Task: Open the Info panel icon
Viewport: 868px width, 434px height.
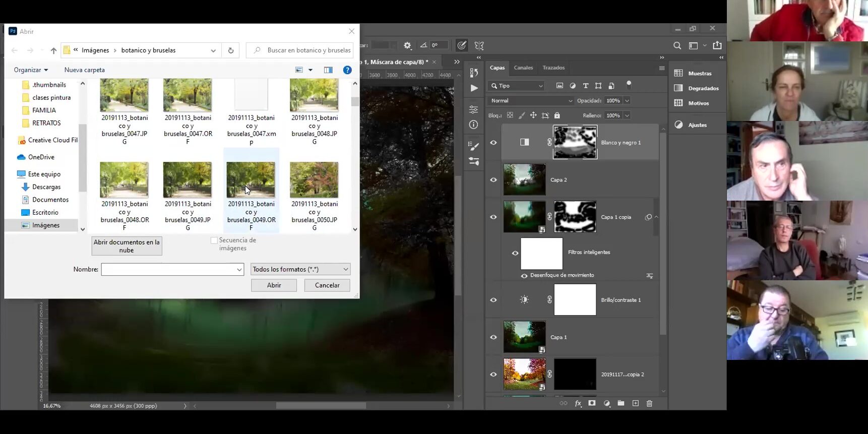Action: 474,125
